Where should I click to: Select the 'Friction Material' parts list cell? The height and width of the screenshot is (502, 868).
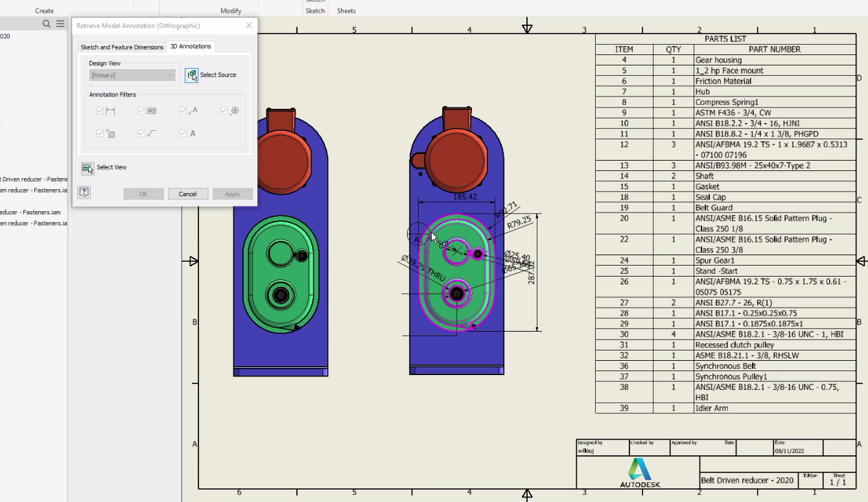(775, 81)
